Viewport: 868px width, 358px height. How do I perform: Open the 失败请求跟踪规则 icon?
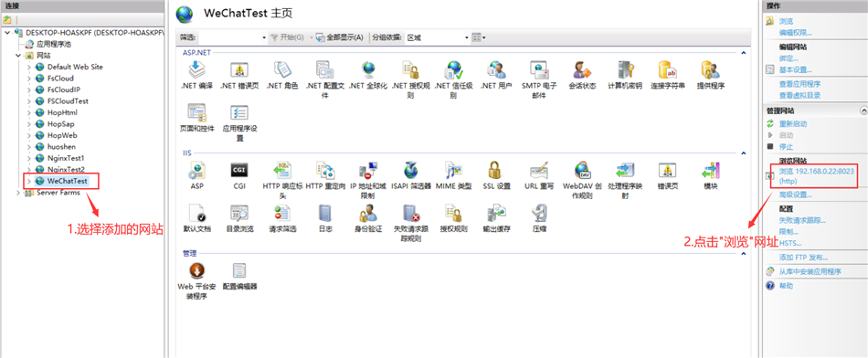coord(410,213)
